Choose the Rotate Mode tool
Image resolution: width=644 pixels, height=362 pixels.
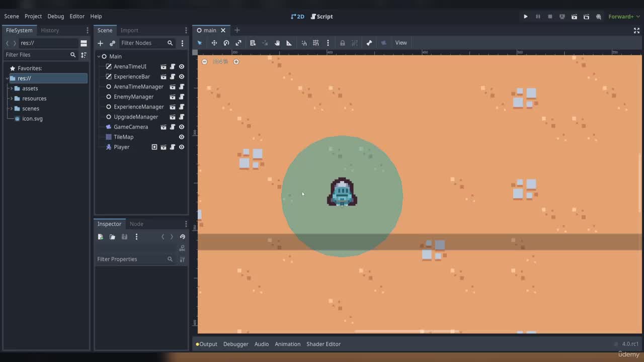tap(226, 43)
